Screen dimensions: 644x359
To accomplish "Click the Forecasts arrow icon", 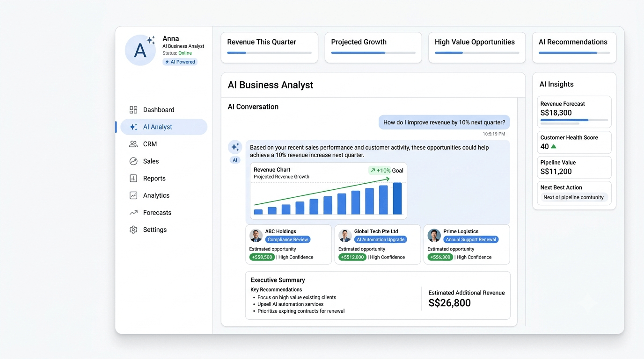I will (133, 213).
